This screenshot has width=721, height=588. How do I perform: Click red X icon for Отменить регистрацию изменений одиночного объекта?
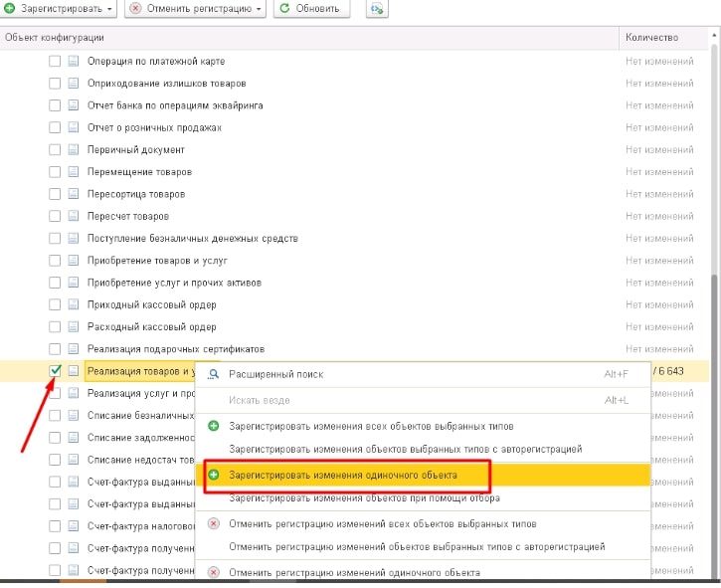tap(213, 573)
